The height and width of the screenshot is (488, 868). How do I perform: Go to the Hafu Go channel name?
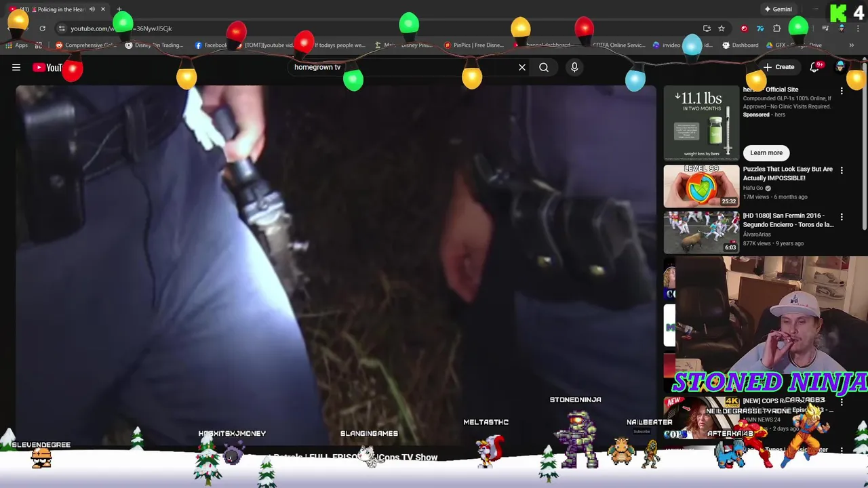[x=753, y=188]
